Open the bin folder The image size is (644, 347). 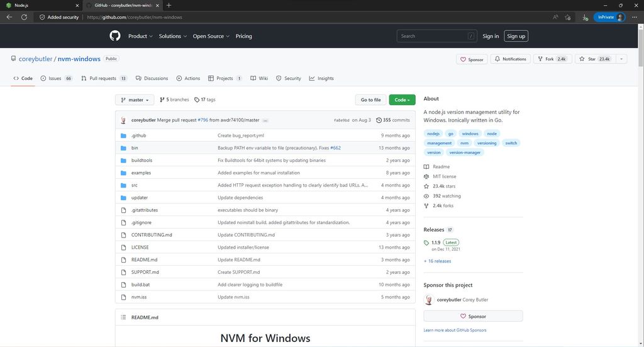(135, 147)
